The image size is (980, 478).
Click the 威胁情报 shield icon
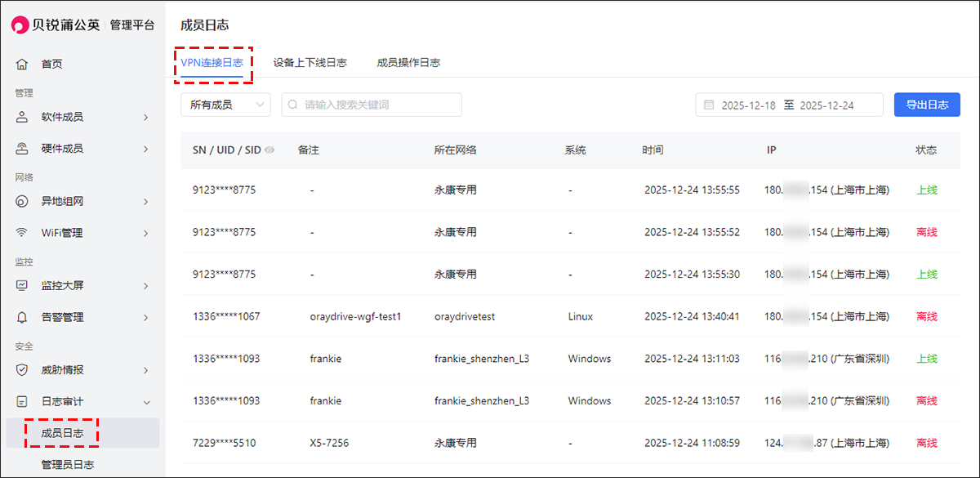[x=22, y=369]
